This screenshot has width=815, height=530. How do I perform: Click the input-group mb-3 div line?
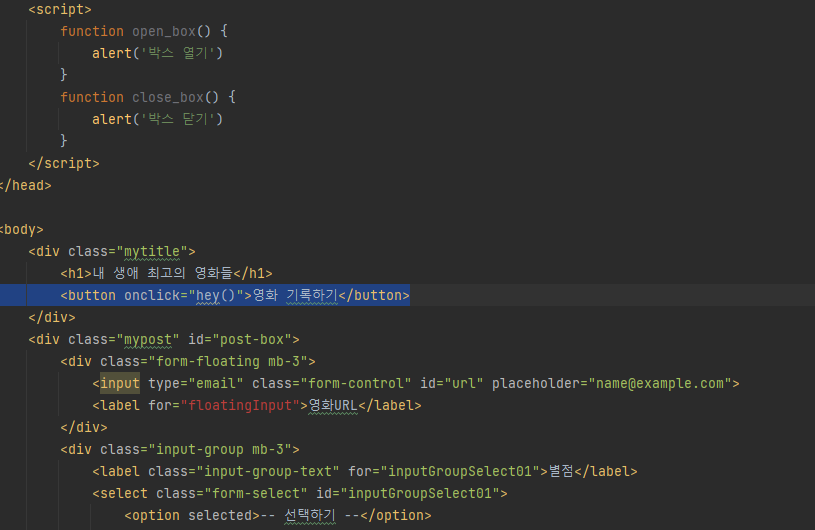click(180, 449)
